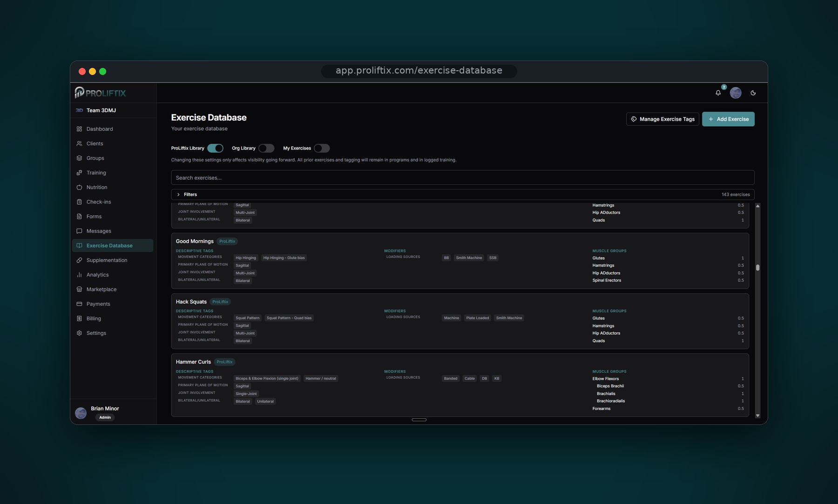Click the Dashboard grid icon in sidebar
The width and height of the screenshot is (838, 504).
(x=79, y=129)
